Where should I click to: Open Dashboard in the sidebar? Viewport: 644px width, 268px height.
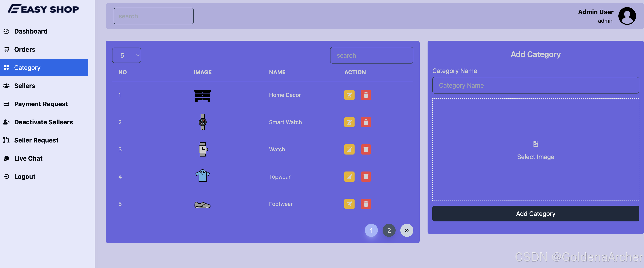31,31
